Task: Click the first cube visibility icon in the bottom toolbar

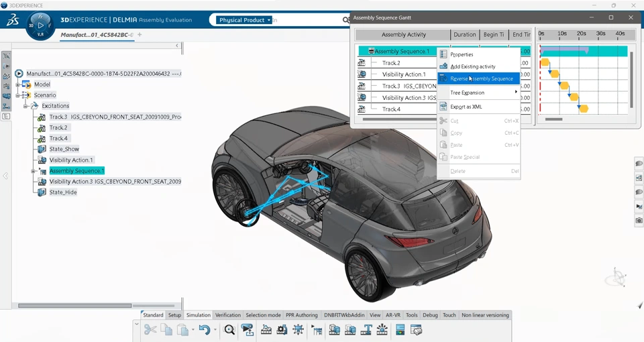Action: tap(334, 329)
